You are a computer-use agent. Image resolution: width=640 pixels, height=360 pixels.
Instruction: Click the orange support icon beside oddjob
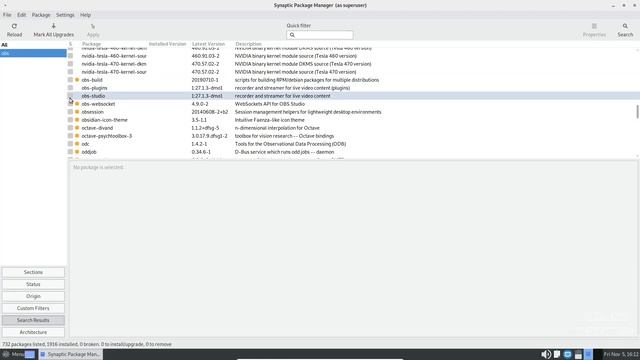coord(77,152)
